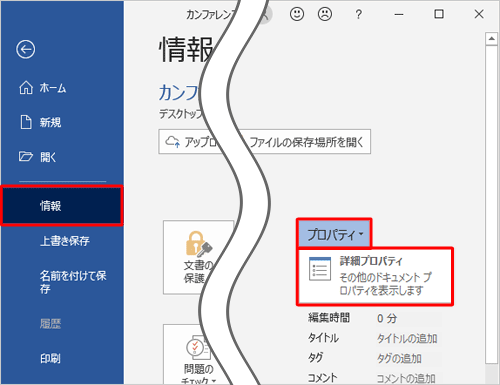The image size is (500, 385).
Task: Click the open folder icon beside 開く
Action: (26, 156)
